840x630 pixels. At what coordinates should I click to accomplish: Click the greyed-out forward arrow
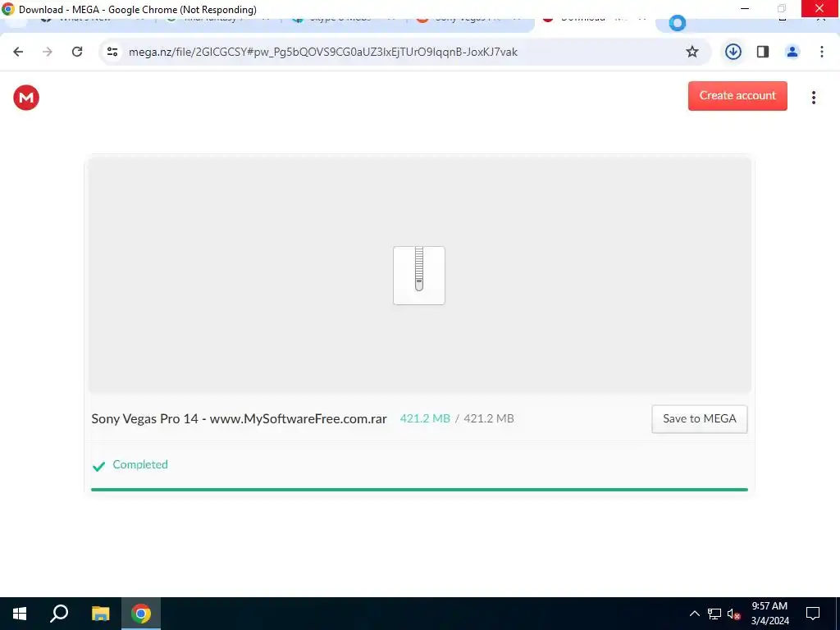[48, 52]
